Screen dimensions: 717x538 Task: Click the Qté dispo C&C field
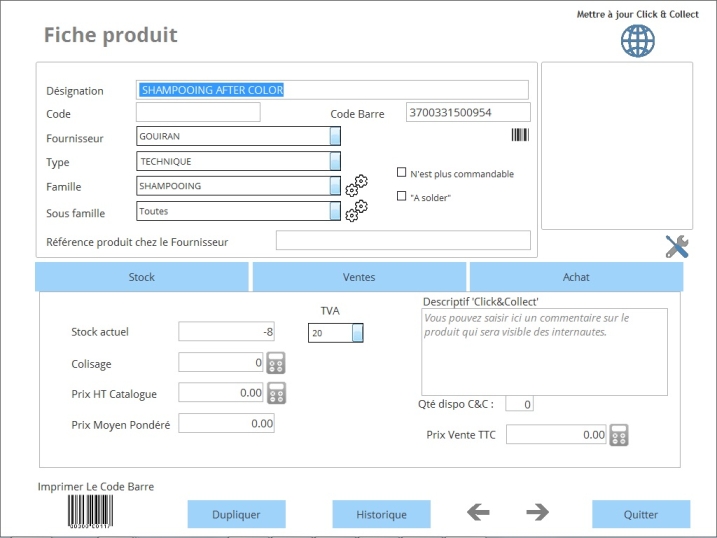tap(519, 404)
